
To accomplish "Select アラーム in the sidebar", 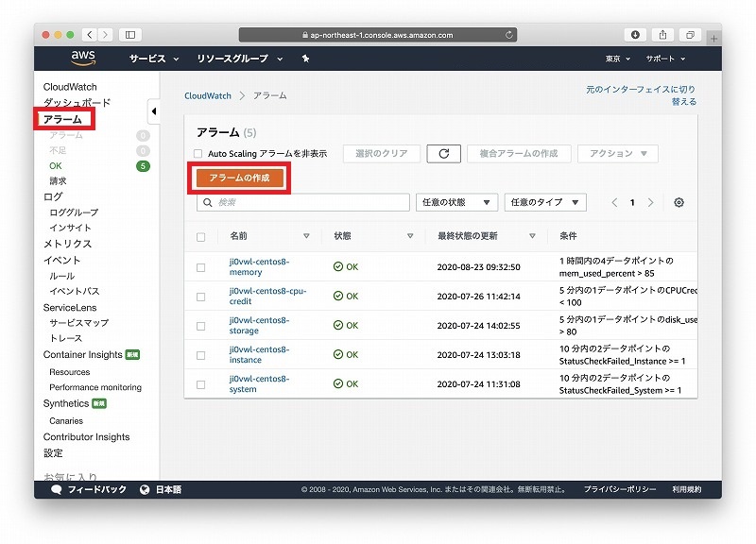I will [62, 119].
